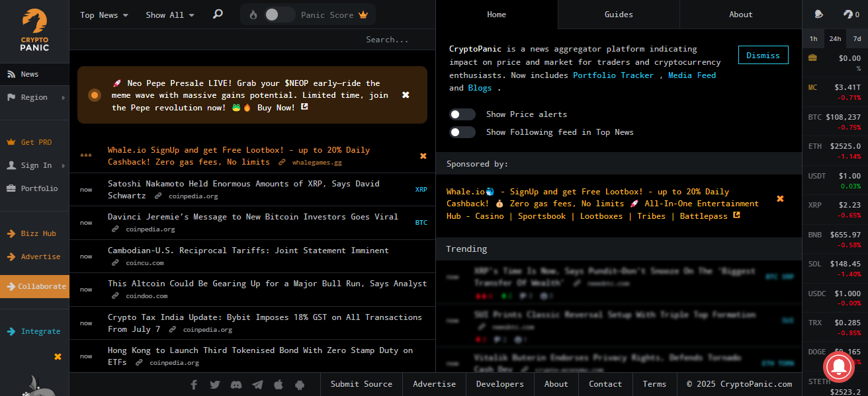Image resolution: width=868 pixels, height=396 pixels.
Task: Enable Show Following feed in Top News
Action: 462,132
